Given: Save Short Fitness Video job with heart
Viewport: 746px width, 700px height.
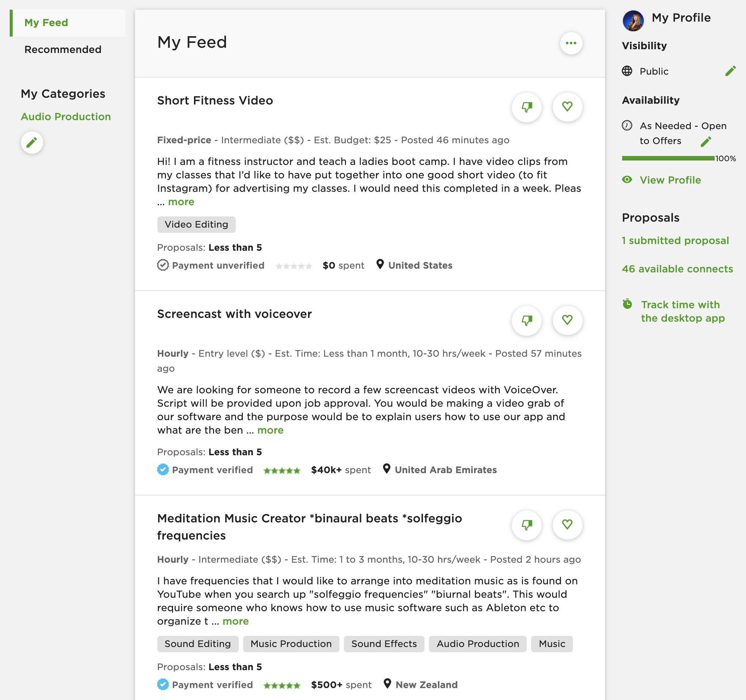Looking at the screenshot, I should pyautogui.click(x=567, y=107).
